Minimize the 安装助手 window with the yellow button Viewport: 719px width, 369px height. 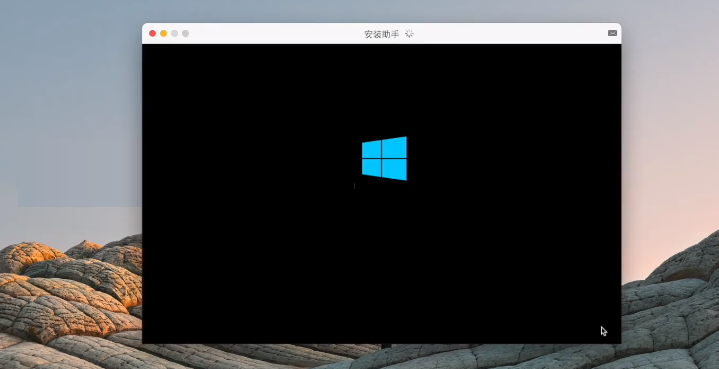click(164, 33)
